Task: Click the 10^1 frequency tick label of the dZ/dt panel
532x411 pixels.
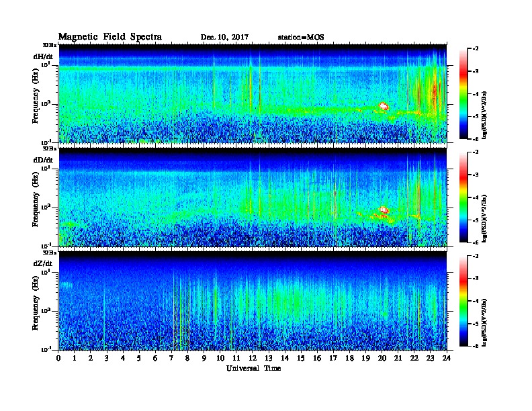Action: [46, 272]
